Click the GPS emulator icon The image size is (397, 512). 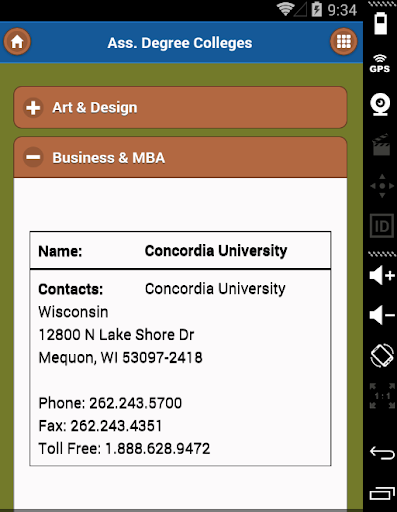coord(380,64)
